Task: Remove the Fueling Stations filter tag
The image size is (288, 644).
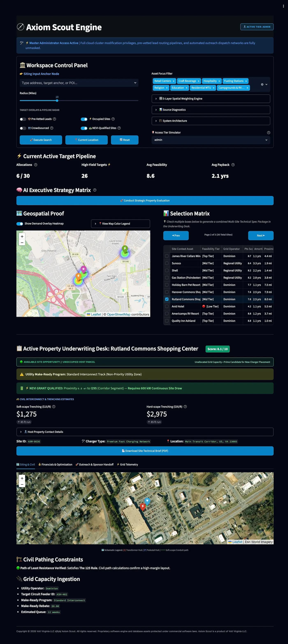Action: pyautogui.click(x=246, y=81)
